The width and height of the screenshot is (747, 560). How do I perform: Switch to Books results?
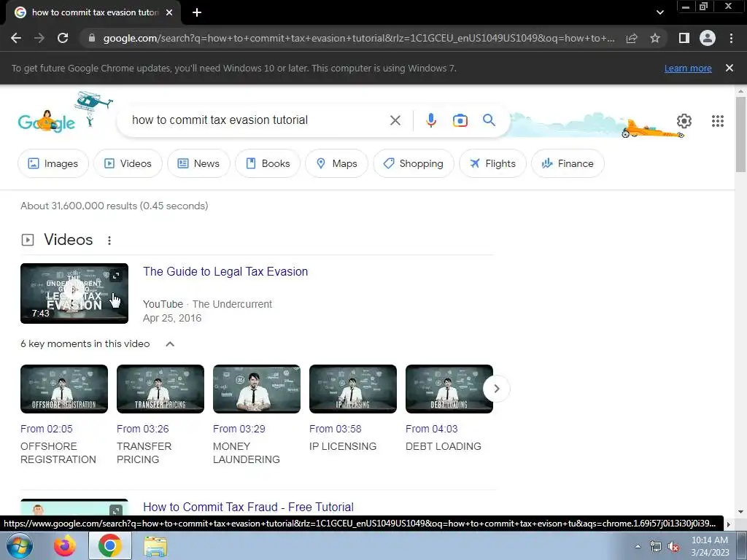point(268,163)
